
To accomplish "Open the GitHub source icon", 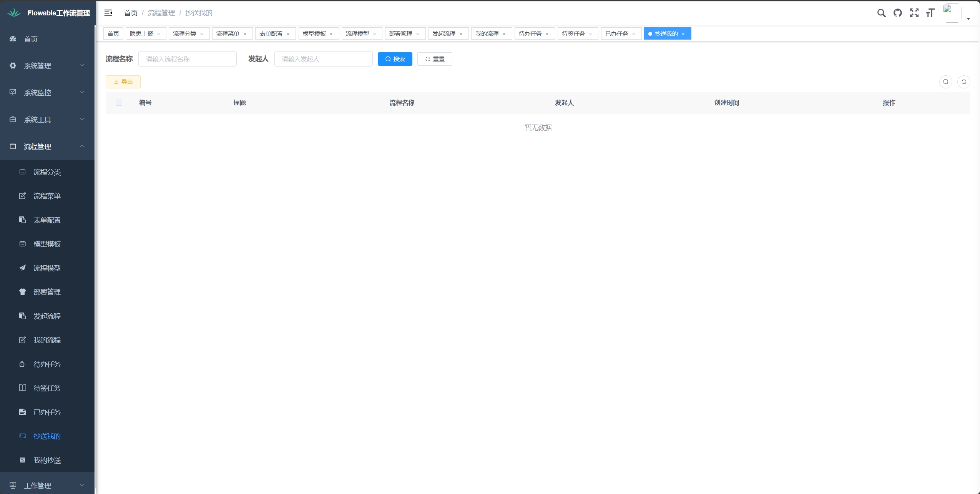I will tap(898, 13).
